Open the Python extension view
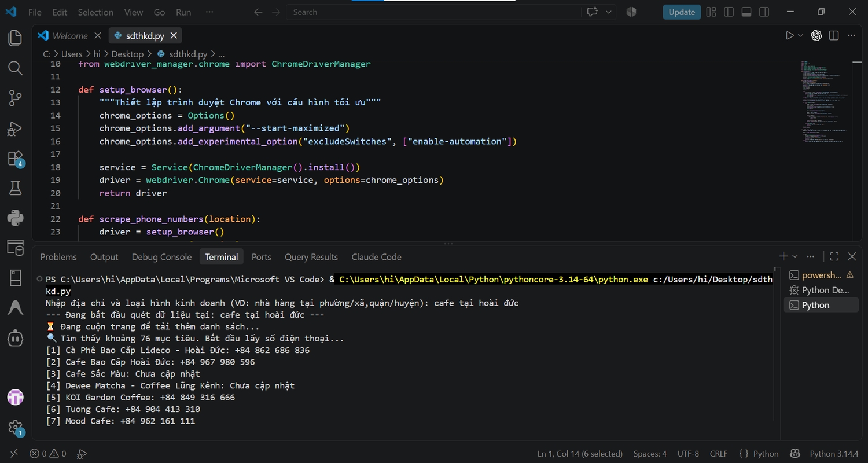This screenshot has width=868, height=463. 15,218
